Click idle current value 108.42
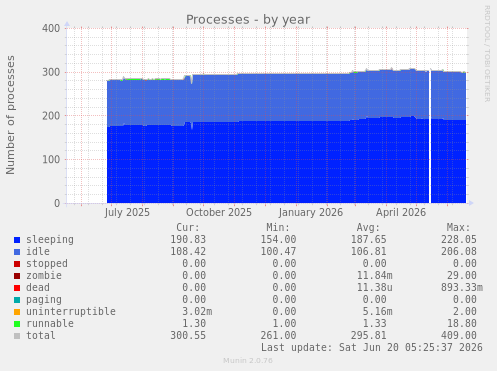 [188, 251]
